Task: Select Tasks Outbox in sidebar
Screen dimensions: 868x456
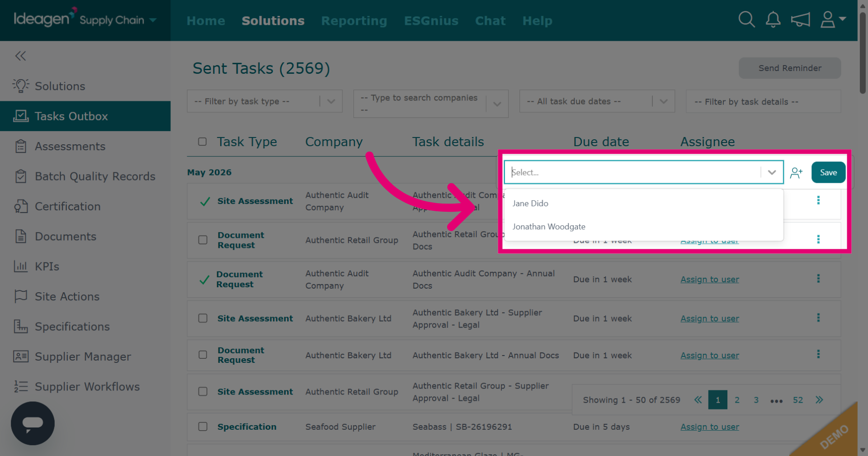Action: 85,116
